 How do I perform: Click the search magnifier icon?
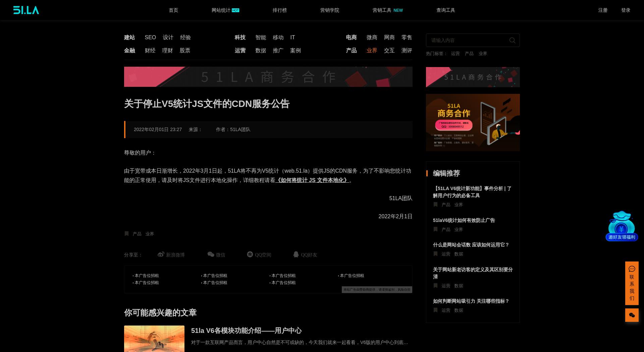coord(512,40)
